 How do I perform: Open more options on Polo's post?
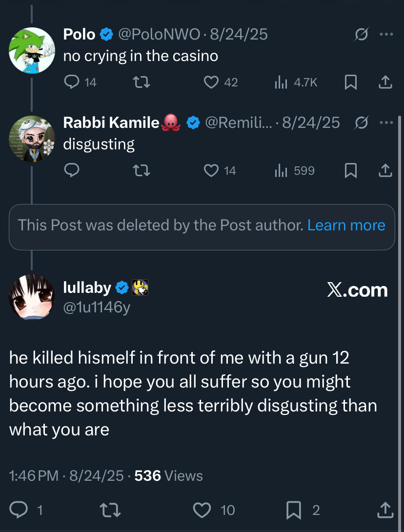coord(386,34)
